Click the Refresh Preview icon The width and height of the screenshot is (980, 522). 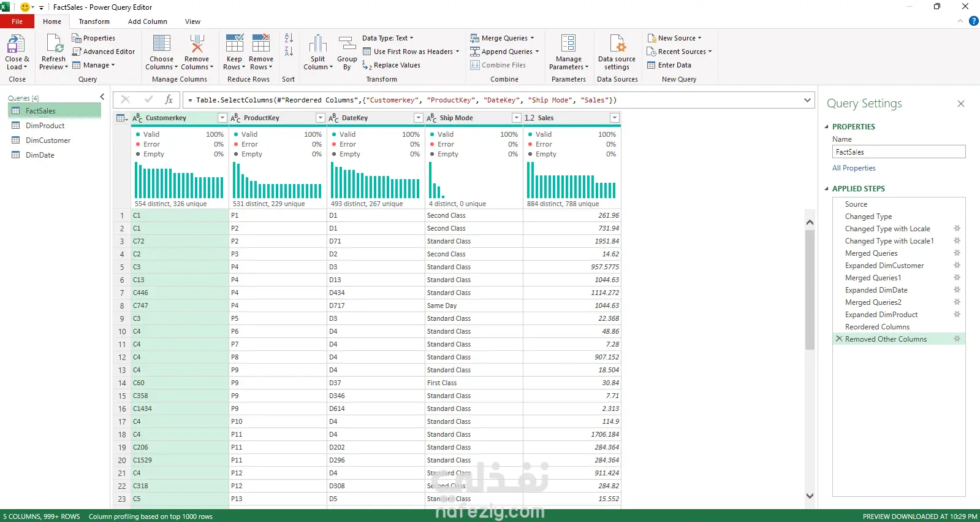(53, 45)
